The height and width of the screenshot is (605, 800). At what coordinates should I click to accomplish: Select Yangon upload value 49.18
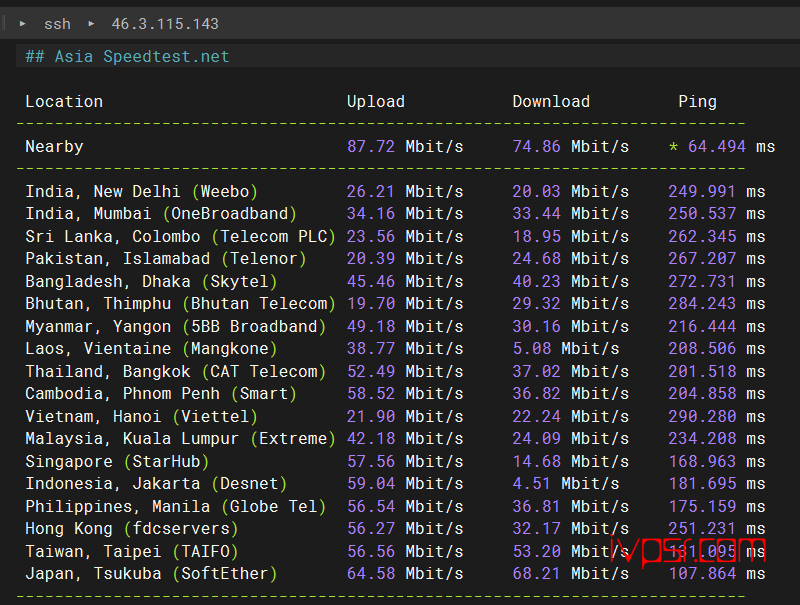(370, 326)
